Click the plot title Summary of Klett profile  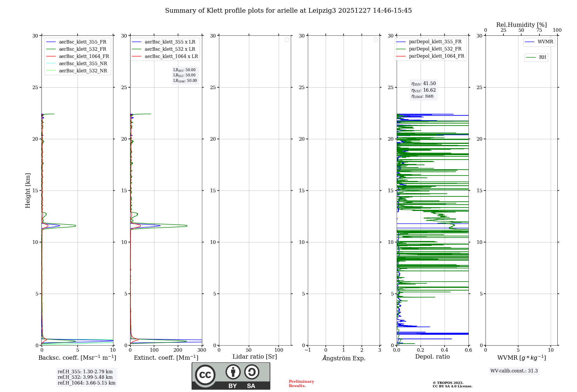[x=288, y=11]
